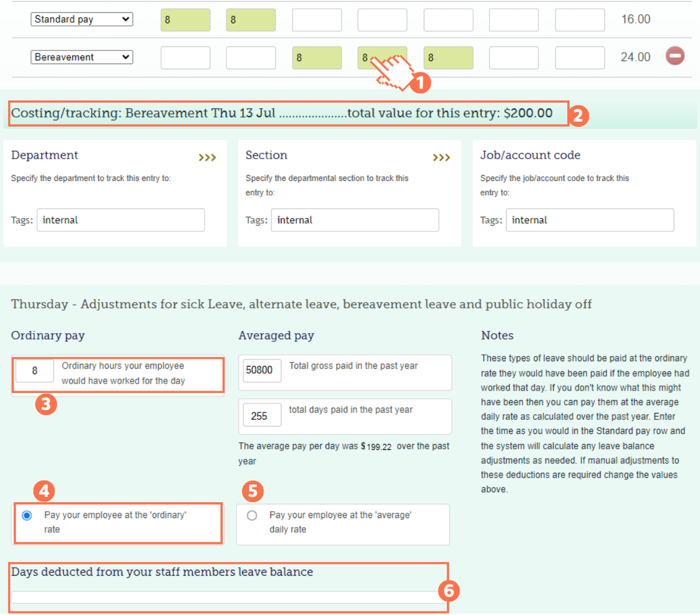Click the total gross paid field showing 50800
The width and height of the screenshot is (700, 615).
coord(261,371)
